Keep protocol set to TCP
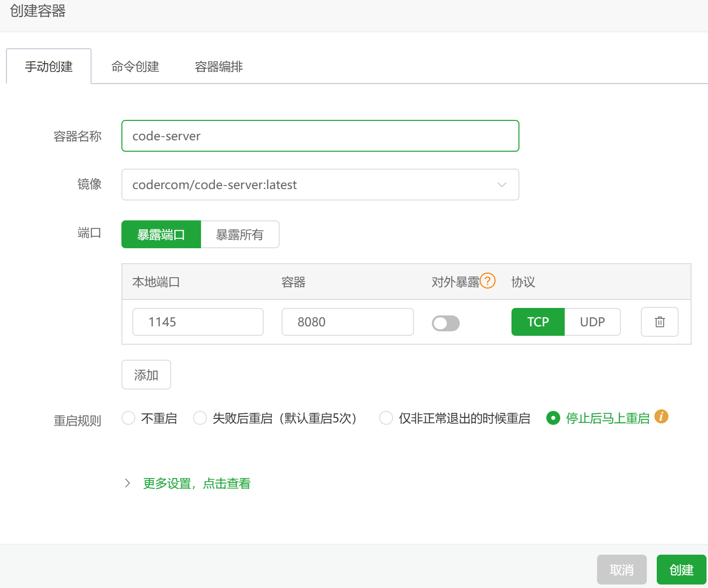This screenshot has width=708, height=588. coord(538,322)
